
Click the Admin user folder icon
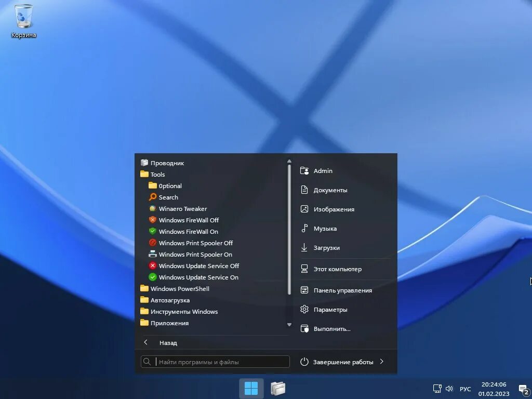304,170
